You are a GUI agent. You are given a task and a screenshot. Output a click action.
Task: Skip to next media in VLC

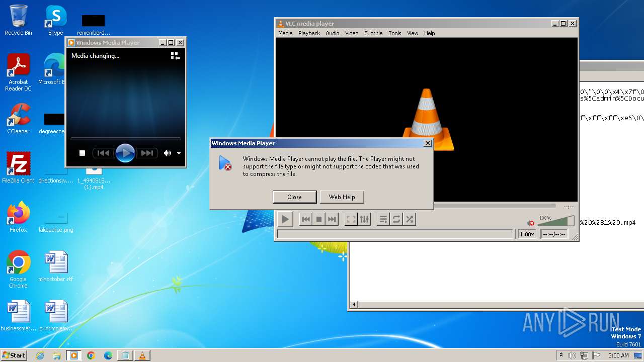pyautogui.click(x=332, y=219)
